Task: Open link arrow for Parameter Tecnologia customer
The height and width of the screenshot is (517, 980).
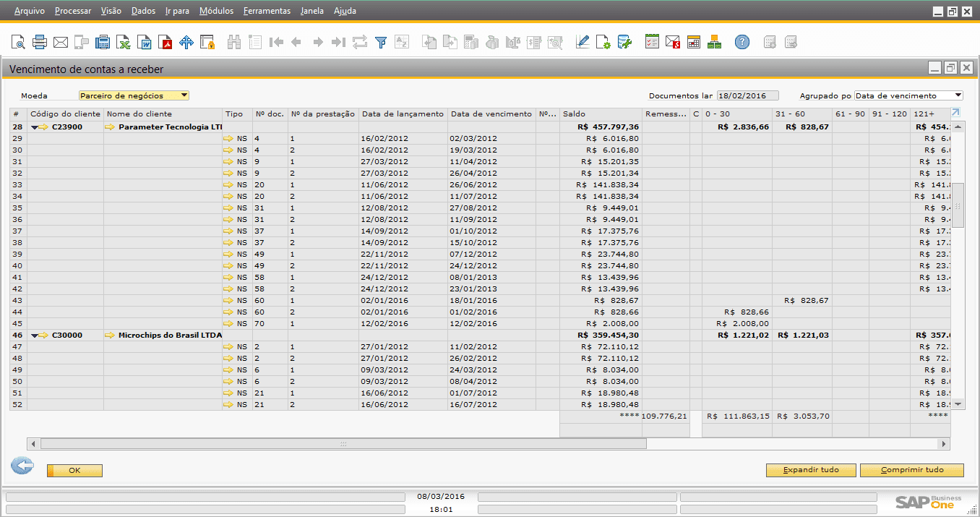Action: click(110, 127)
